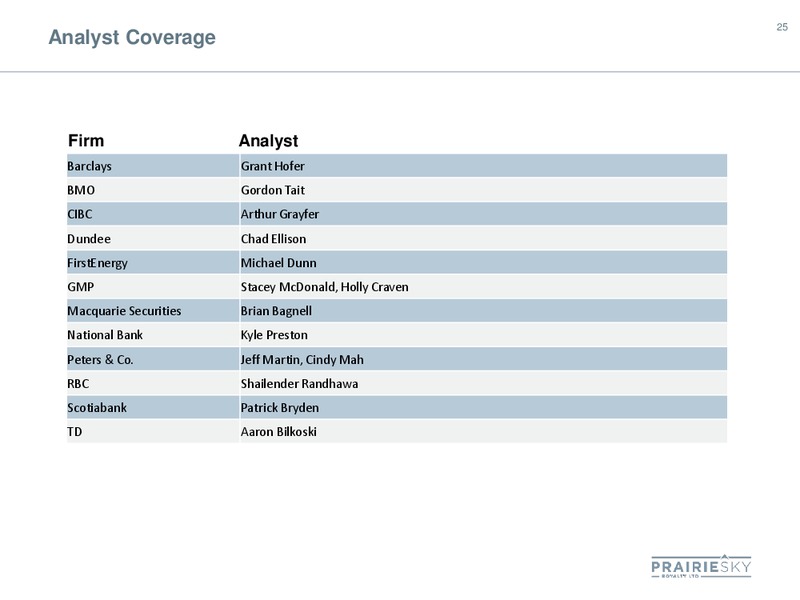The height and width of the screenshot is (600, 800).
Task: Select the Aaron Bilkoski analyst cell
Action: coord(483,432)
